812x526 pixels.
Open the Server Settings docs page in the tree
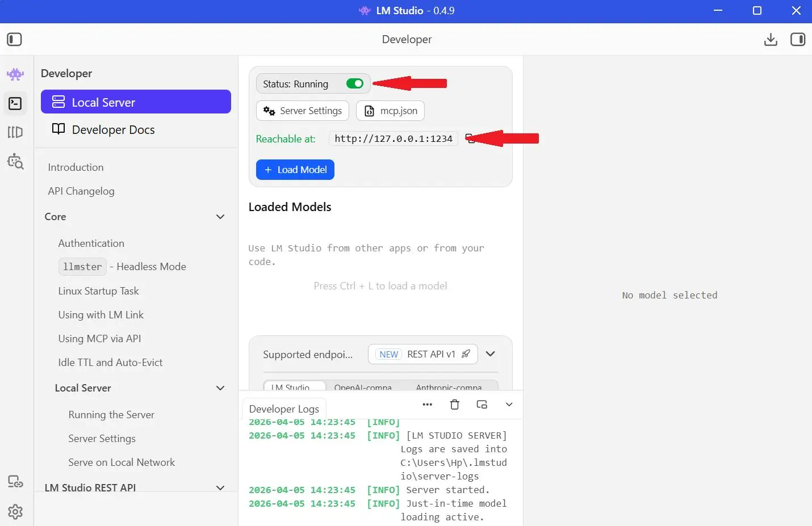tap(102, 439)
